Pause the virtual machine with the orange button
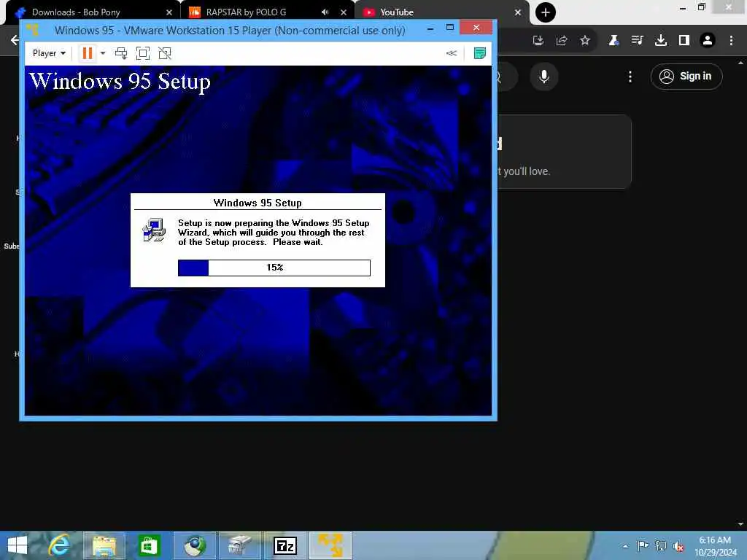This screenshot has width=747, height=560. coord(88,53)
